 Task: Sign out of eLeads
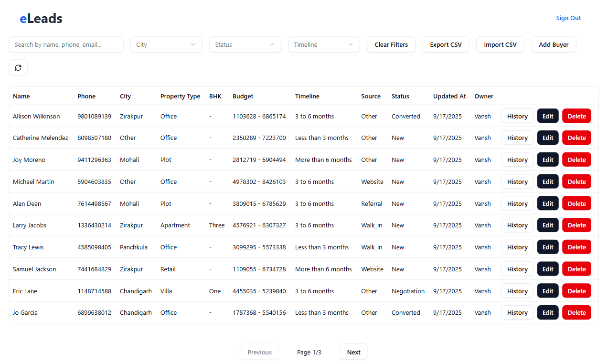[568, 18]
